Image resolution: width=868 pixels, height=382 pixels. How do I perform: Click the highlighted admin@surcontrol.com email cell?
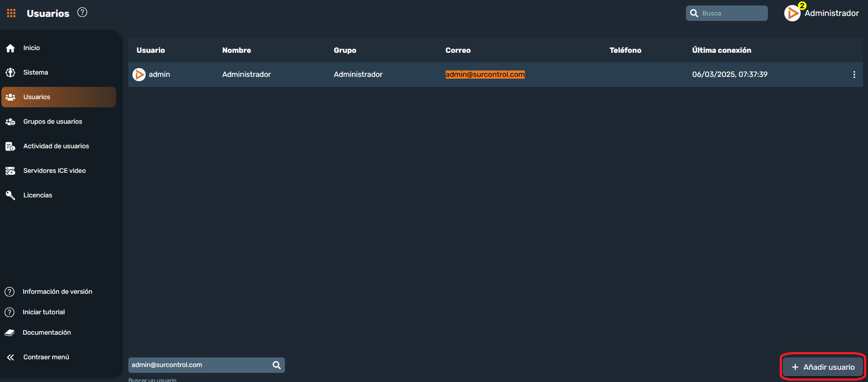tap(485, 74)
